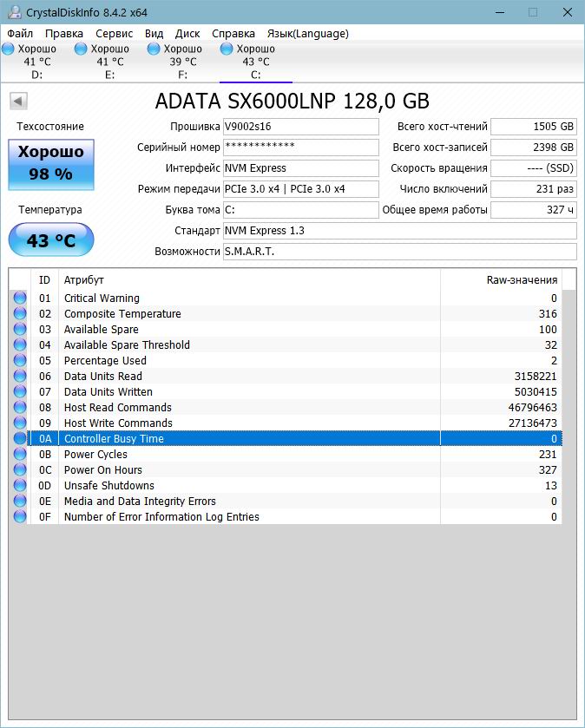This screenshot has height=728, width=585.
Task: Select disk F: status orb at top
Action: (x=154, y=49)
